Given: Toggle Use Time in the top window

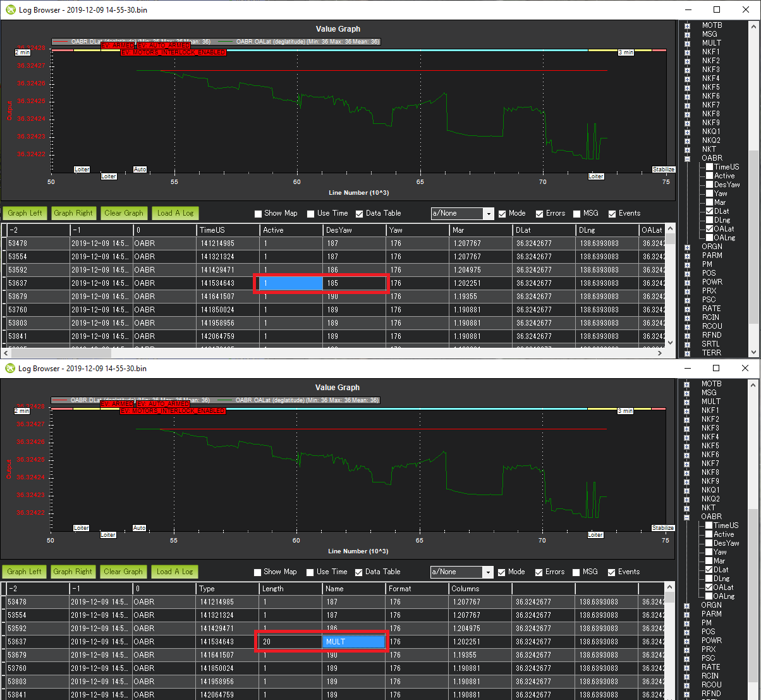Looking at the screenshot, I should click(311, 214).
